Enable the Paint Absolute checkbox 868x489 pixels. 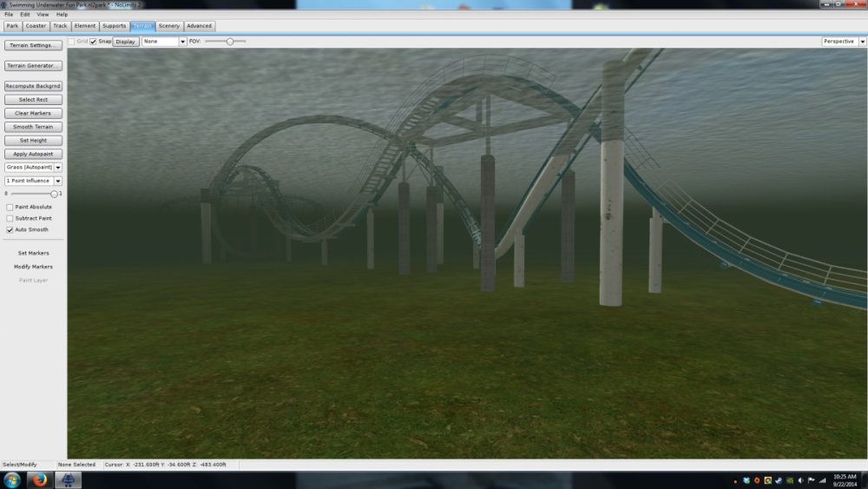[10, 207]
